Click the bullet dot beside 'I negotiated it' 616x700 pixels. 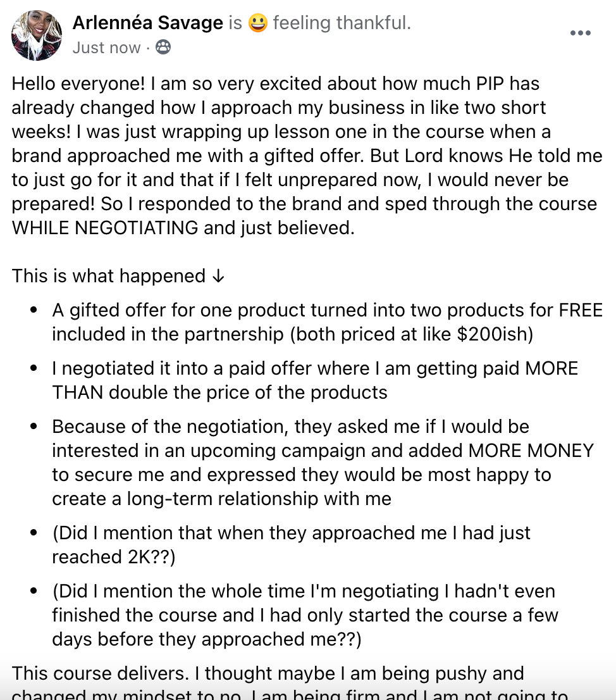tap(34, 369)
